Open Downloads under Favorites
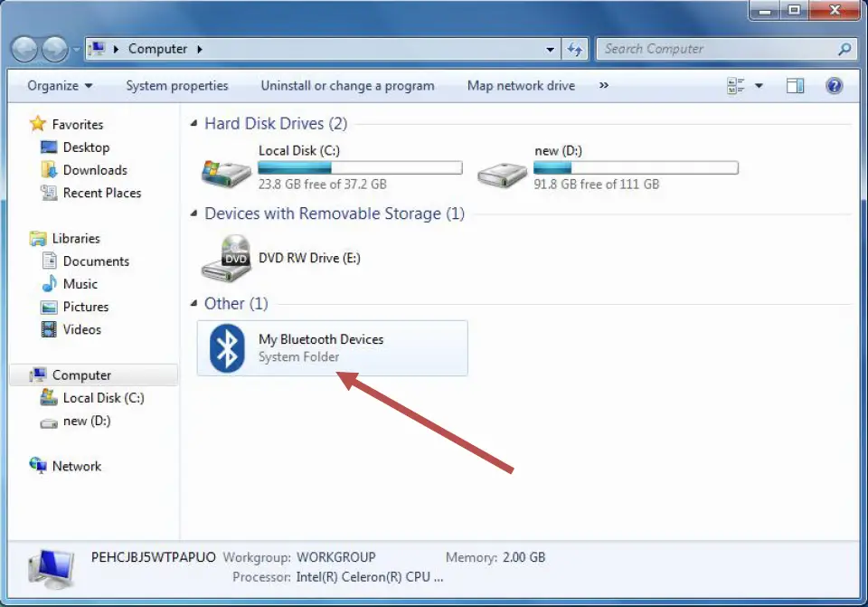 point(95,170)
